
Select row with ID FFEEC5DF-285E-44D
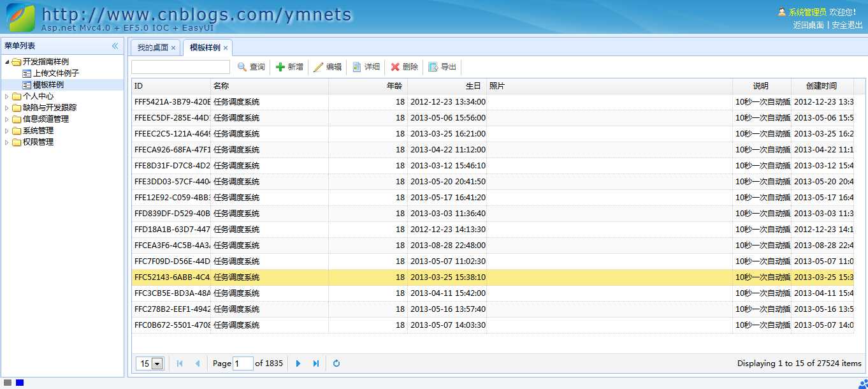[x=493, y=118]
